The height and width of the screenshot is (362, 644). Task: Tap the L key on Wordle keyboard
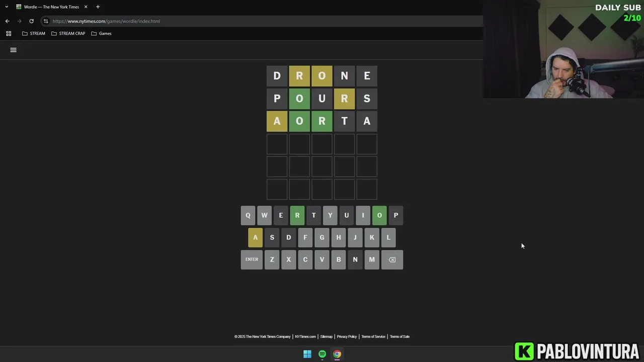pyautogui.click(x=388, y=237)
